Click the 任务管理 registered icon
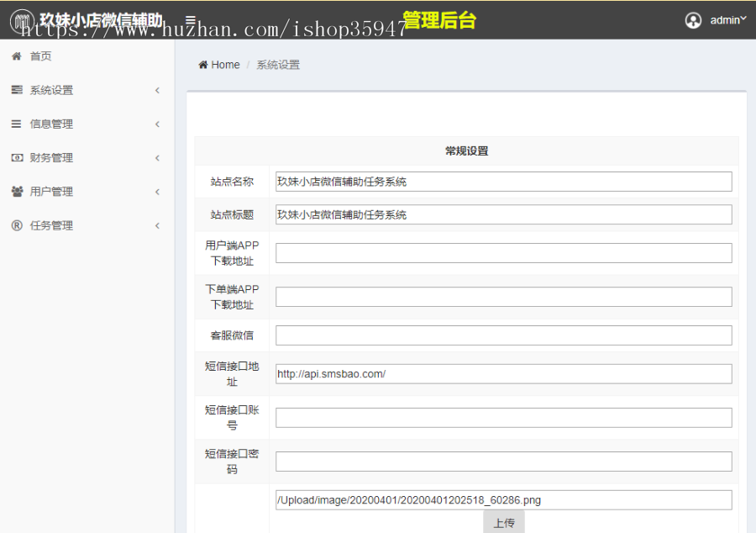Screen dimensions: 756x533 coord(16,225)
